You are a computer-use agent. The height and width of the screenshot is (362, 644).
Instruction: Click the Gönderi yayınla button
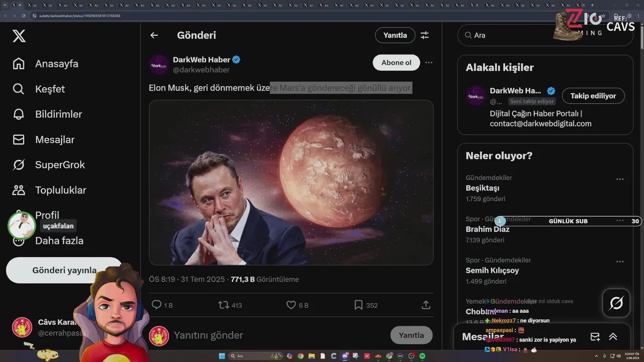click(x=64, y=270)
